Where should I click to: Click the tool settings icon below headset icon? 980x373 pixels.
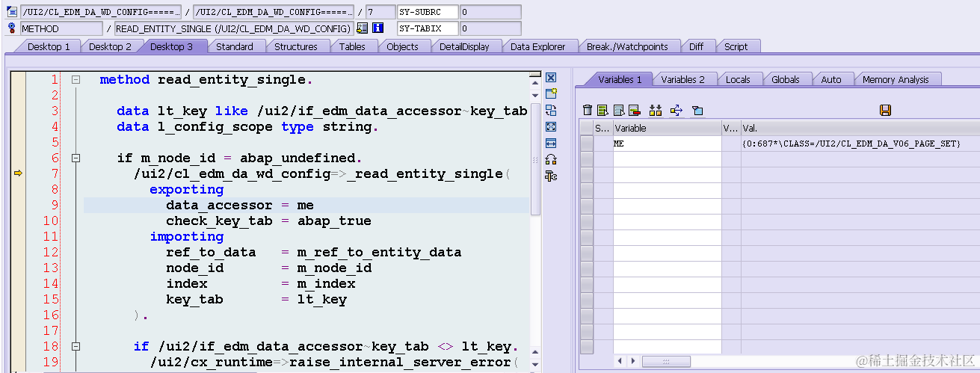551,176
